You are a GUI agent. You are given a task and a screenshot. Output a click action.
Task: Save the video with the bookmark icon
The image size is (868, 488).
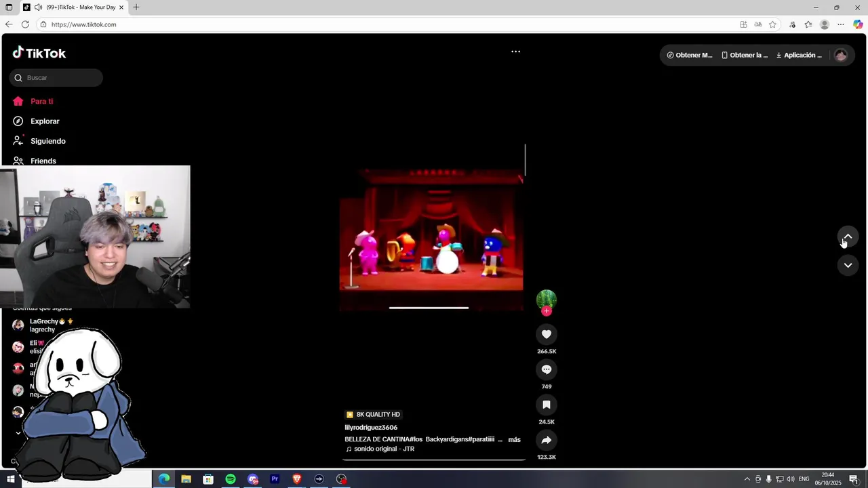(546, 405)
